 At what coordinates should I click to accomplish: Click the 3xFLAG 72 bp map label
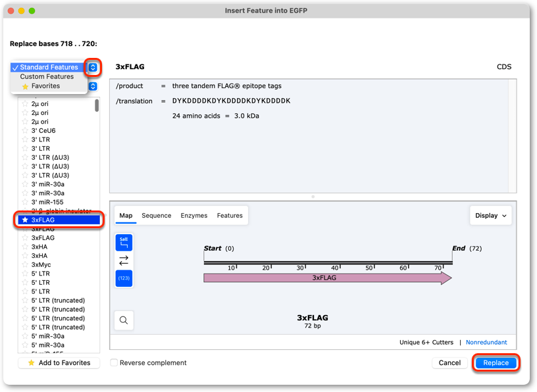313,321
